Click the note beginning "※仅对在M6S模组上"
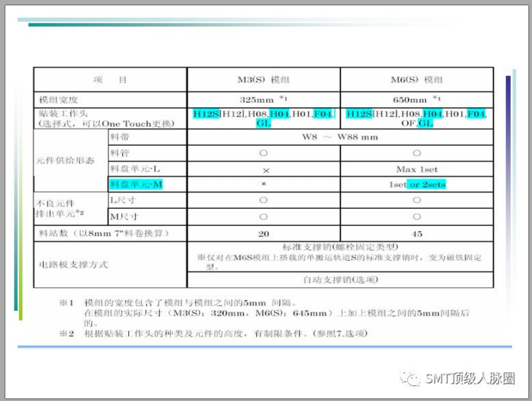Image resolution: width=532 pixels, height=401 pixels. coord(339,262)
